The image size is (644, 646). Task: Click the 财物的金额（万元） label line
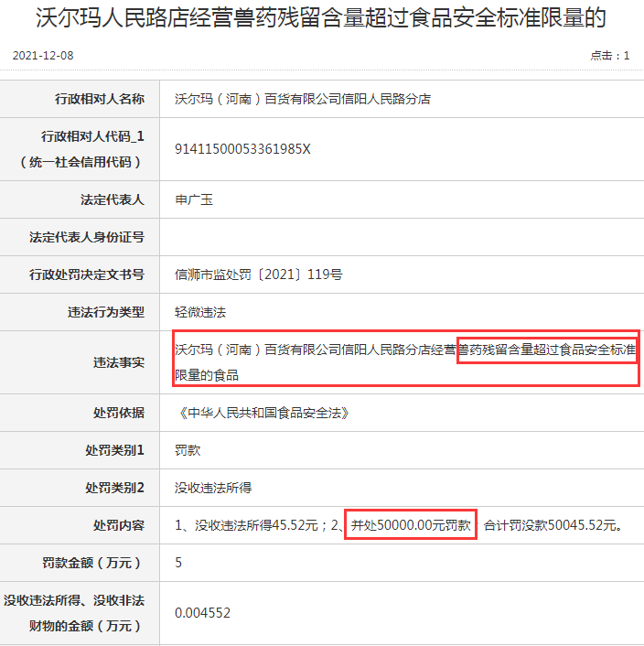pyautogui.click(x=87, y=626)
